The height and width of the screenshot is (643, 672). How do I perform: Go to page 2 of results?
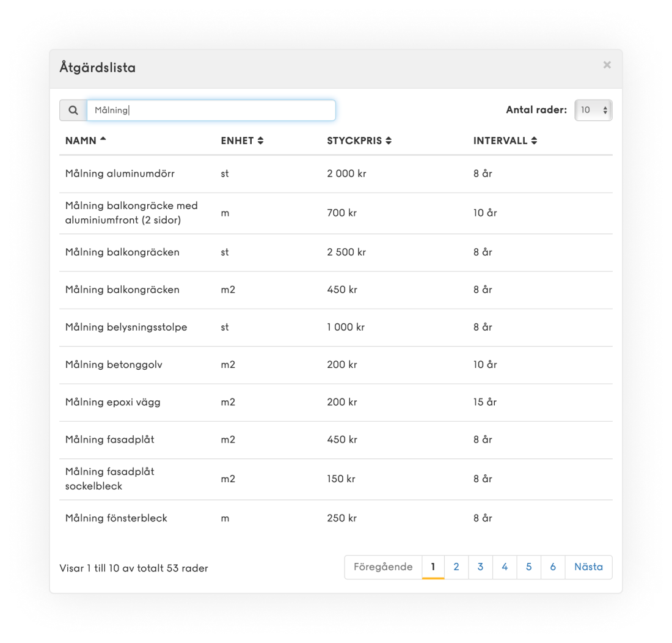pos(456,567)
